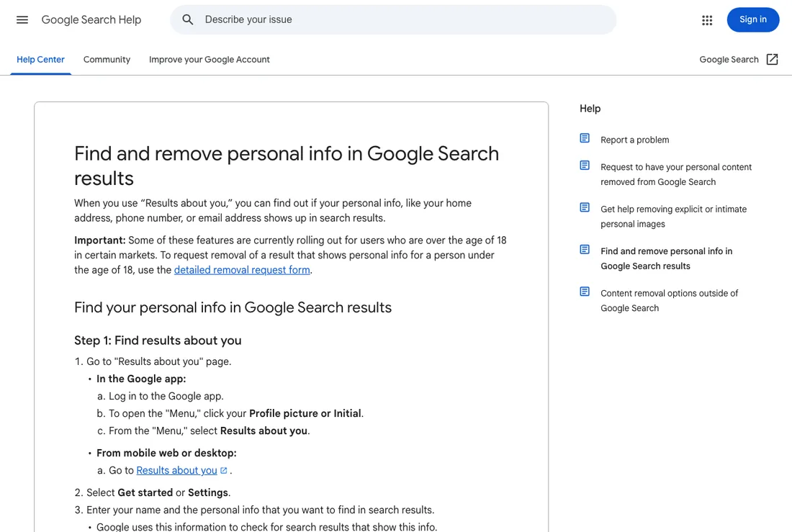
Task: Follow the Results about you link
Action: tap(177, 470)
